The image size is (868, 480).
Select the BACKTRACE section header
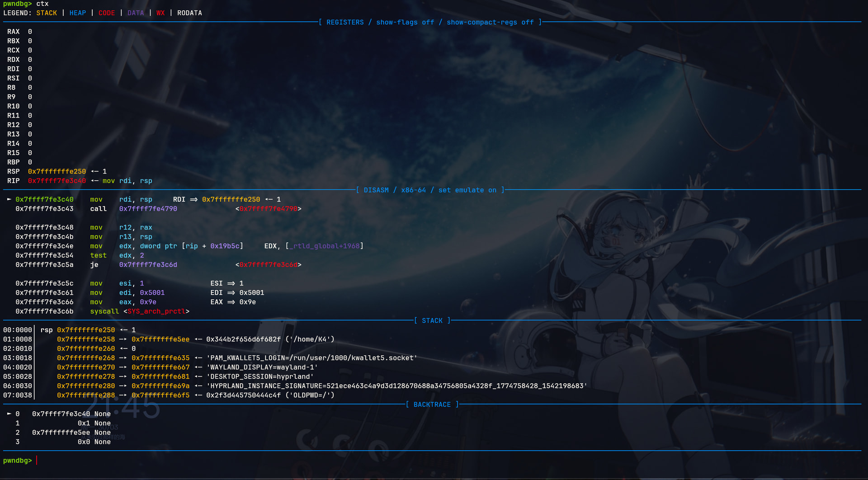point(432,405)
